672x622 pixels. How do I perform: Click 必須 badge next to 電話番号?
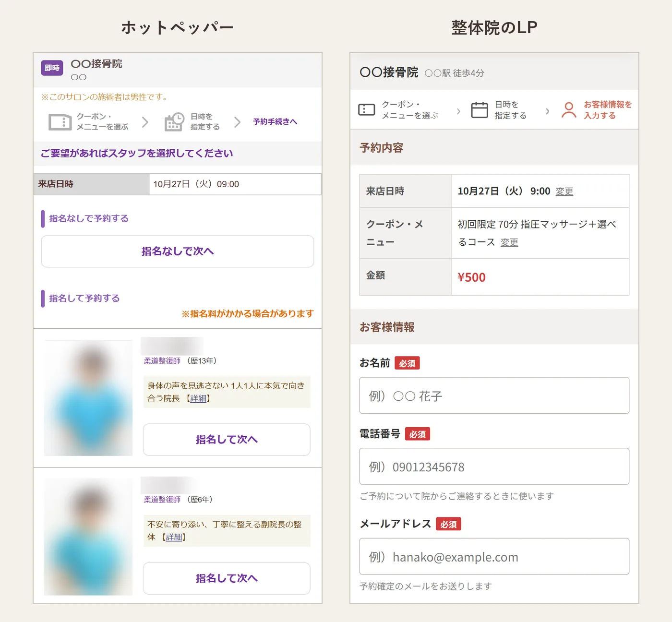click(x=418, y=434)
